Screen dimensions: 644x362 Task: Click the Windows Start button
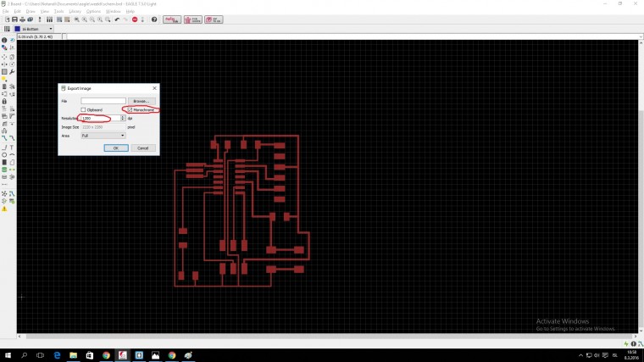click(8, 355)
